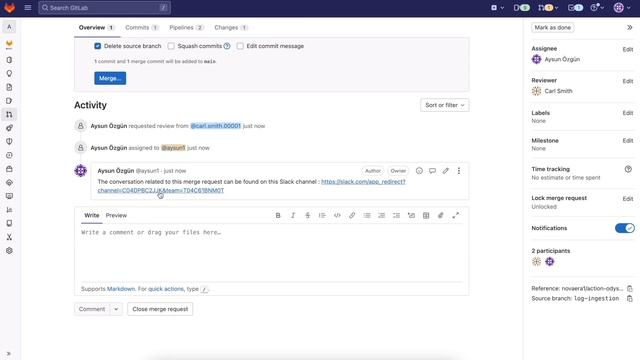Viewport: 640px width, 360px height.
Task: Insert a collapsible section
Action: click(411, 216)
